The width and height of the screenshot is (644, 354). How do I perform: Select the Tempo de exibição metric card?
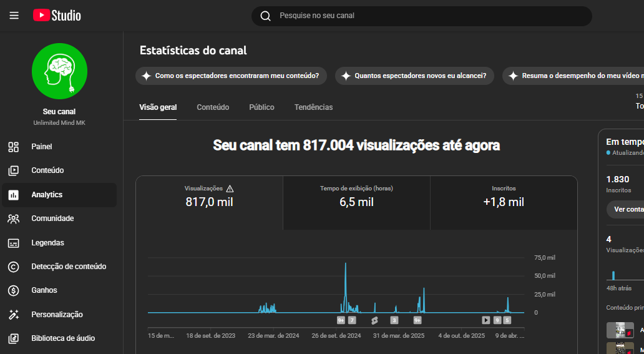pyautogui.click(x=356, y=203)
